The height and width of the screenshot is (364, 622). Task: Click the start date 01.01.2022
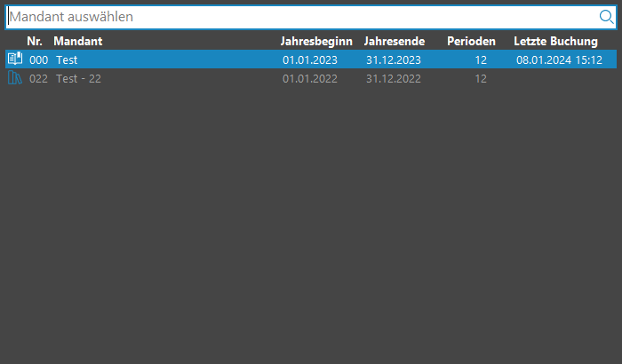click(310, 78)
